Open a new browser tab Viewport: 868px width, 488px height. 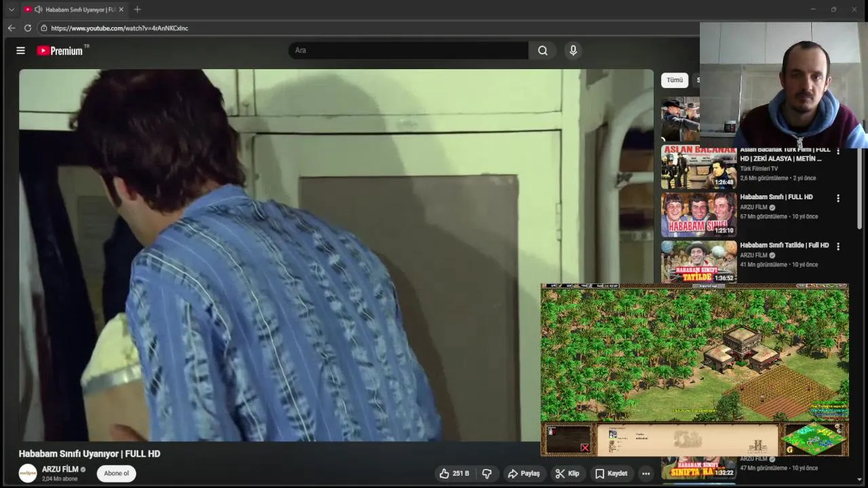point(138,9)
